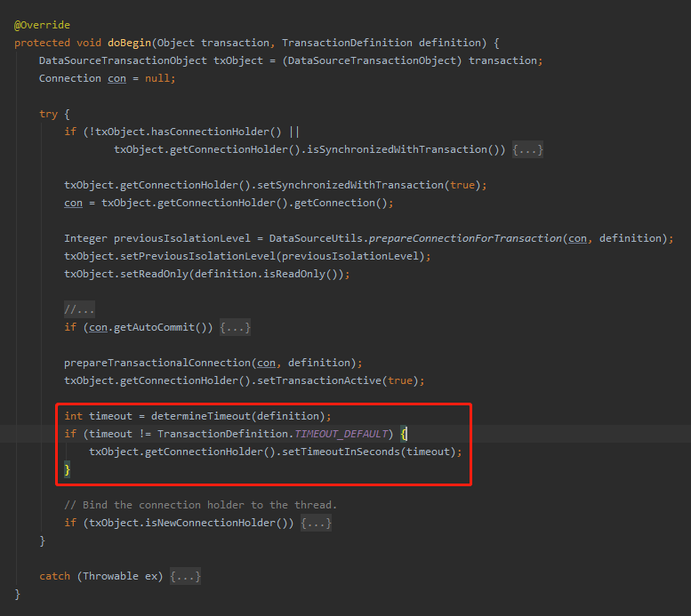Viewport: 691px width, 616px height.
Task: Click the setReadOnly method call
Action: [x=154, y=274]
